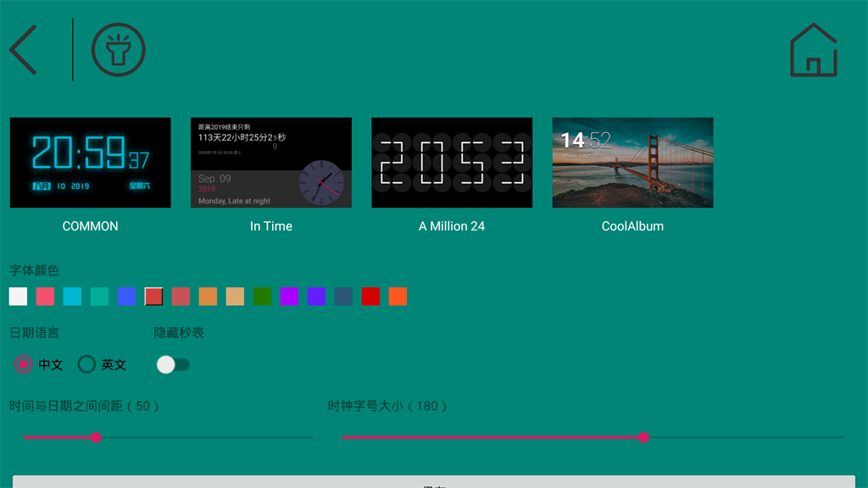Go back using the left arrow icon
Image resolution: width=868 pixels, height=488 pixels.
(x=23, y=50)
